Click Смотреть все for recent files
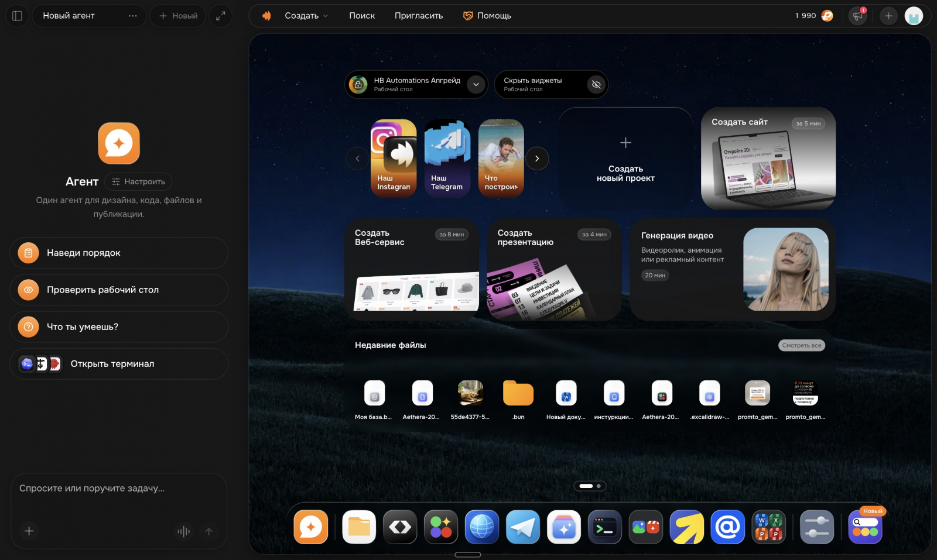Screen dimensions: 937x560 pyautogui.click(x=802, y=345)
